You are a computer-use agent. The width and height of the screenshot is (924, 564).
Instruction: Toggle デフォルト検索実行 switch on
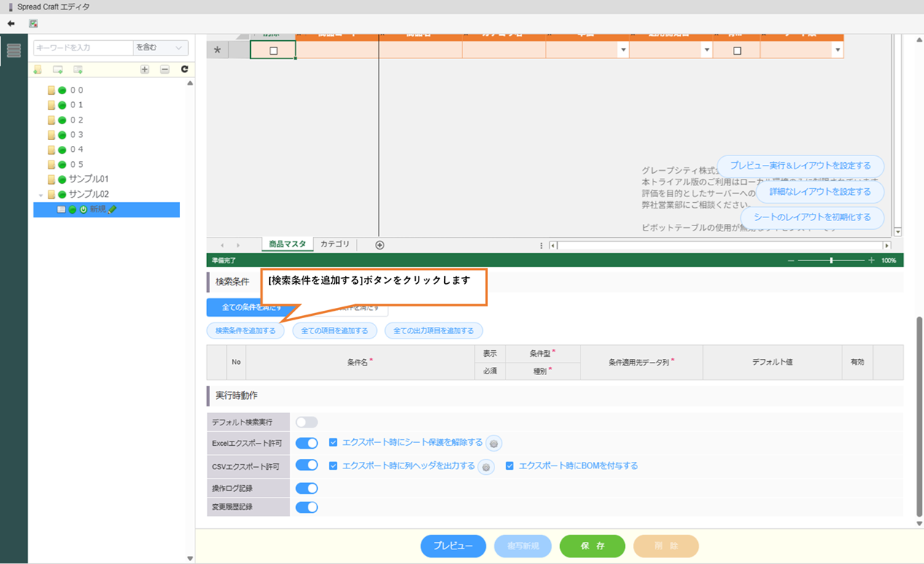[306, 422]
